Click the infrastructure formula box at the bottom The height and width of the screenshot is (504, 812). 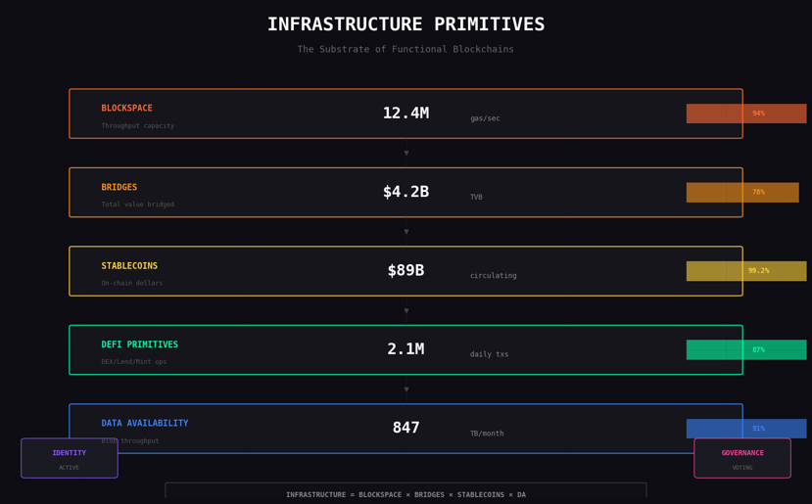pos(406,493)
